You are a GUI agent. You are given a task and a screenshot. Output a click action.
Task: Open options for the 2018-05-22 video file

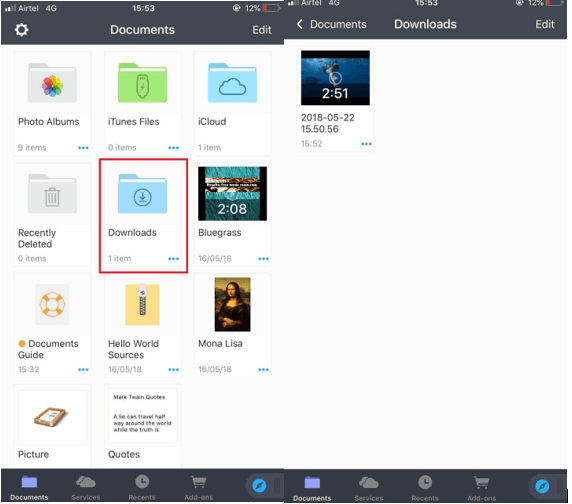point(366,144)
